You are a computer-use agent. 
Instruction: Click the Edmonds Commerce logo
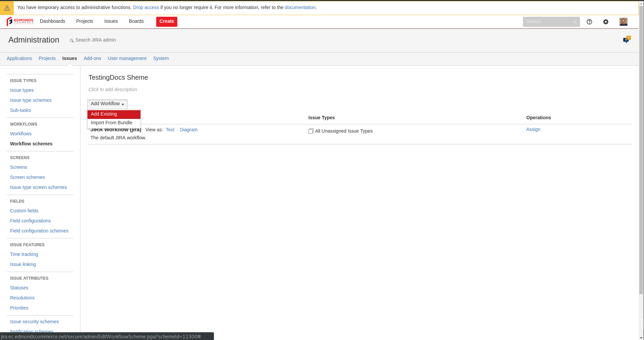tap(20, 21)
